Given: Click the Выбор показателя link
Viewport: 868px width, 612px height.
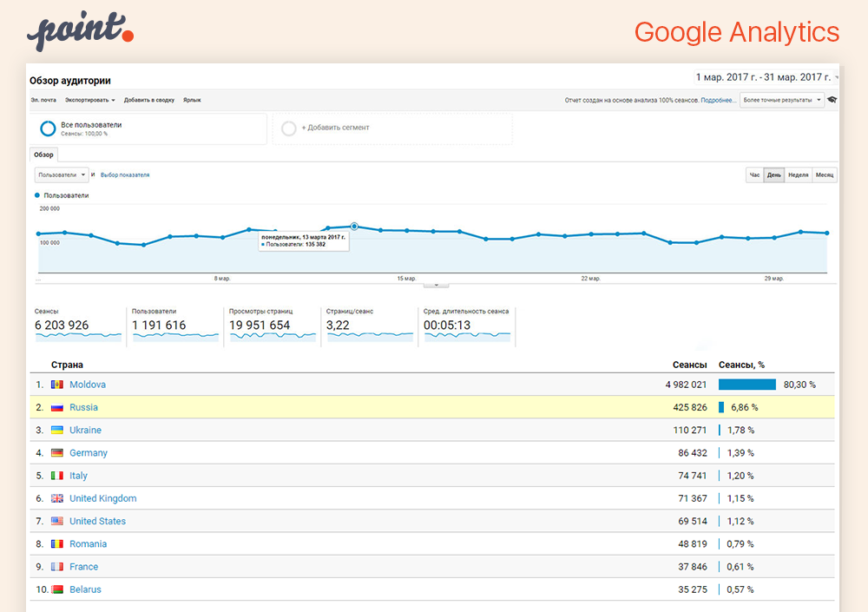Looking at the screenshot, I should pyautogui.click(x=125, y=175).
